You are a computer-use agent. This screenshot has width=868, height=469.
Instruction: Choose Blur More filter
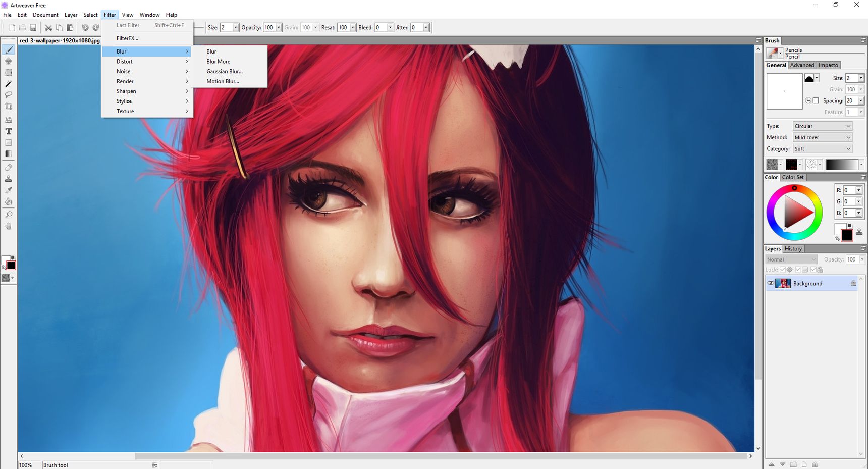point(218,62)
